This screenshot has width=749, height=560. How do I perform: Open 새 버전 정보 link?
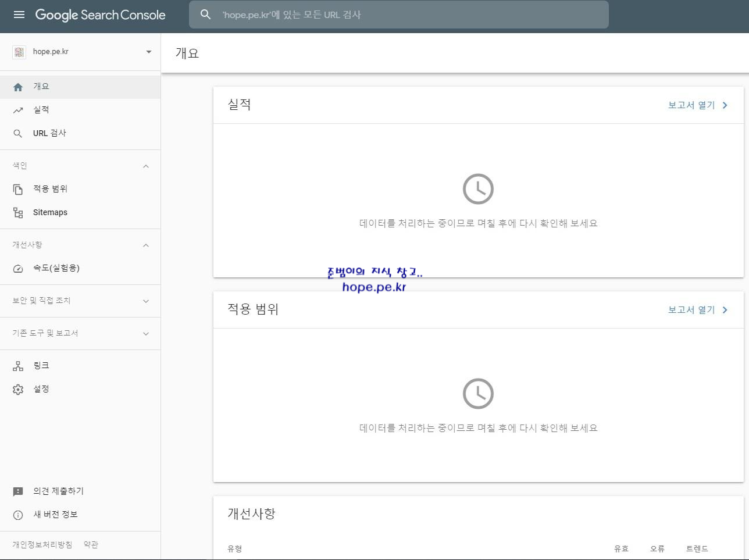(x=80, y=515)
